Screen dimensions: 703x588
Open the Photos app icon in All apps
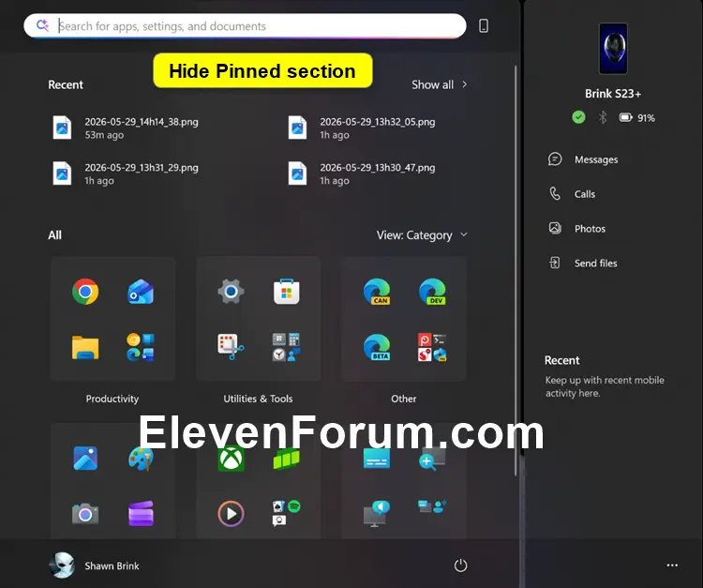tap(85, 458)
